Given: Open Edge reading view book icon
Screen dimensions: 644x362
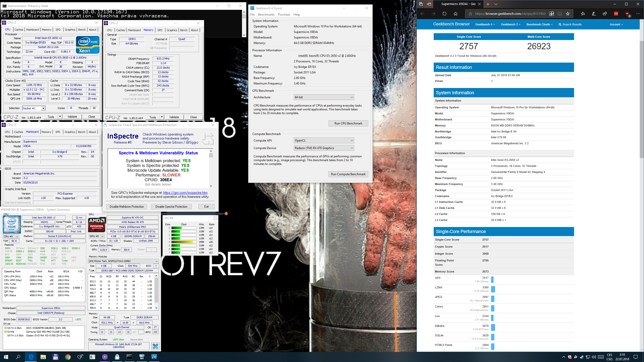Looking at the screenshot, I should (x=560, y=14).
